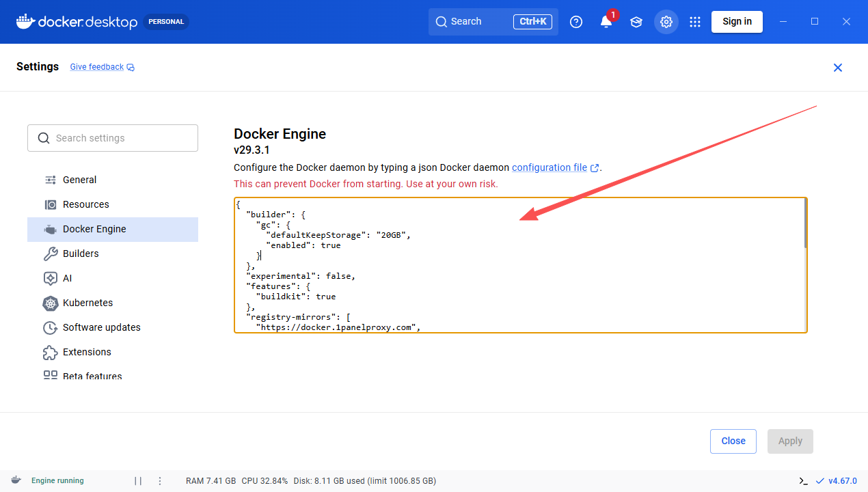Click the RAM 7.41 GB status entry
The height and width of the screenshot is (492, 868).
(211, 480)
